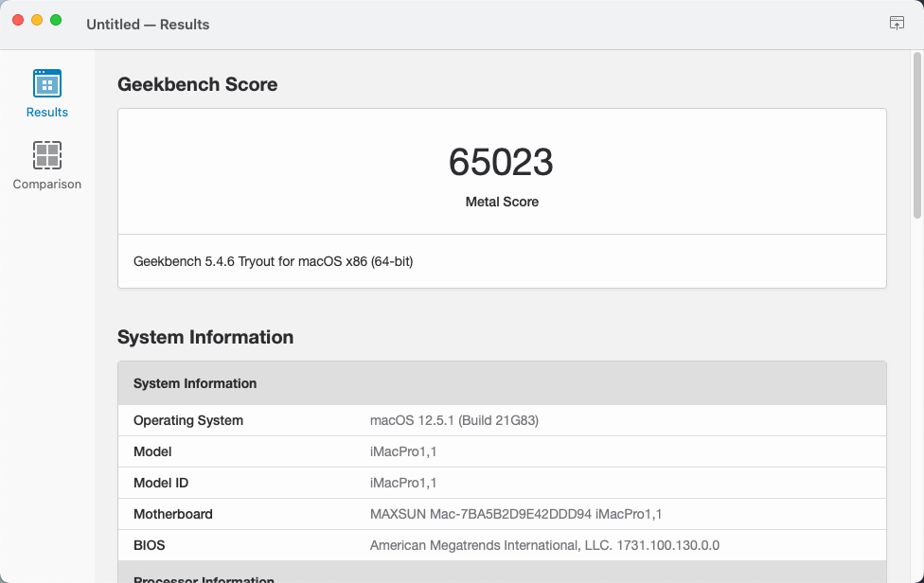Open the Results view icon in sidebar

[x=47, y=83]
